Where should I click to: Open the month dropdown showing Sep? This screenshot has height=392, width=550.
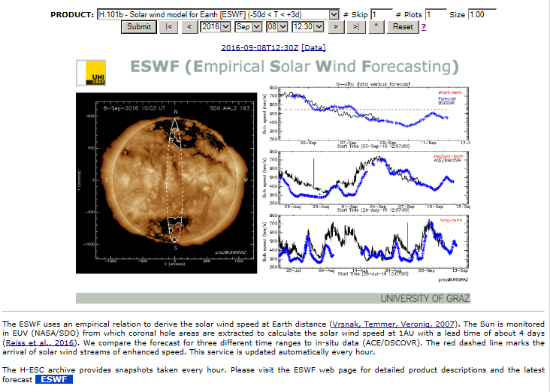coord(248,26)
